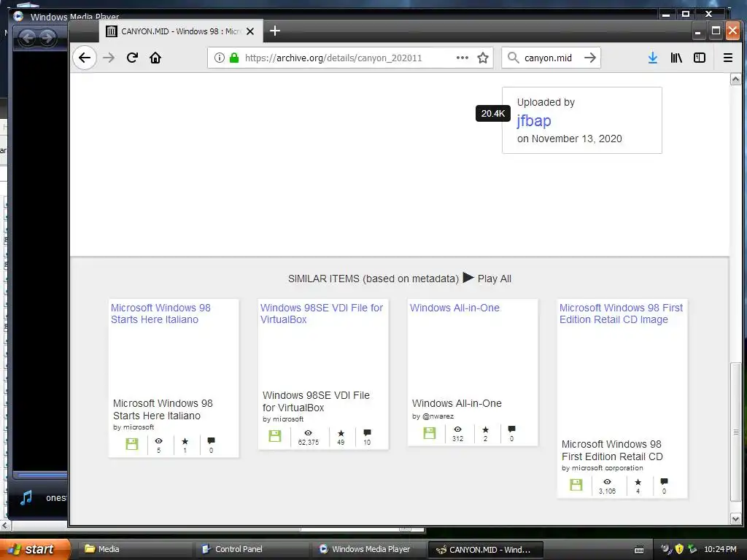Click scrollbar up arrow in Firefox

(x=735, y=79)
